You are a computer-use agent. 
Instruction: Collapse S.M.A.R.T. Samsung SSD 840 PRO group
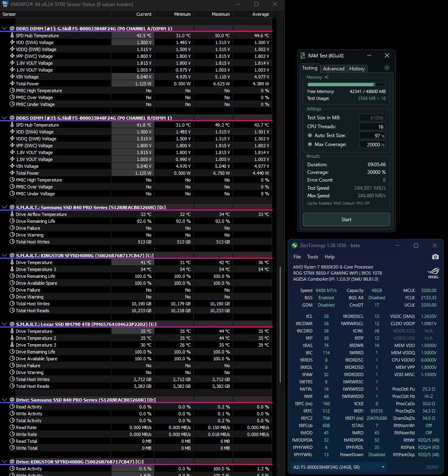point(4,207)
